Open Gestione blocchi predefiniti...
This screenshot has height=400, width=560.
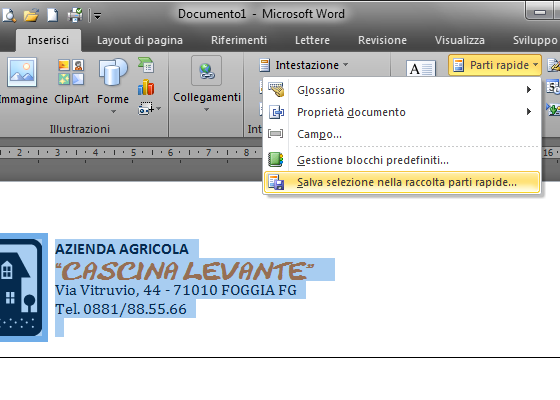point(402,160)
